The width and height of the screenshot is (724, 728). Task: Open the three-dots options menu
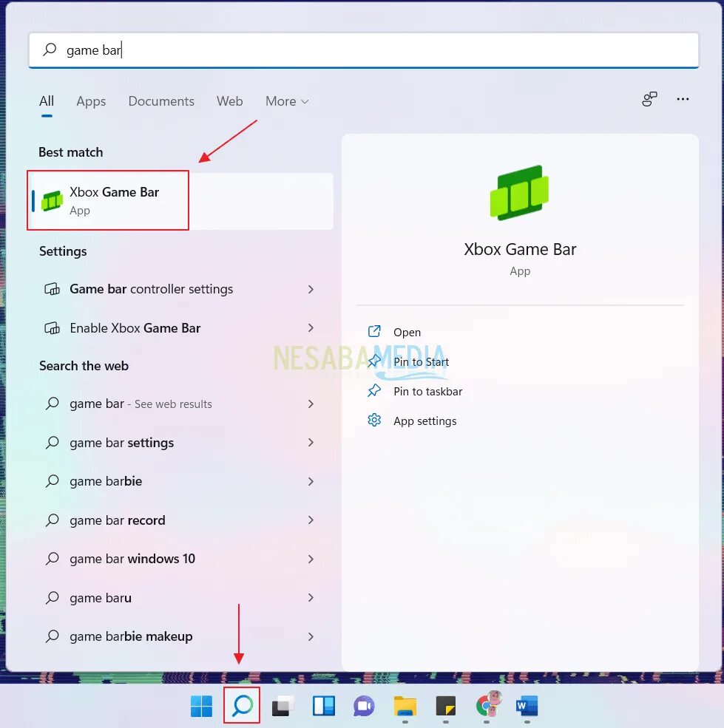pyautogui.click(x=683, y=99)
